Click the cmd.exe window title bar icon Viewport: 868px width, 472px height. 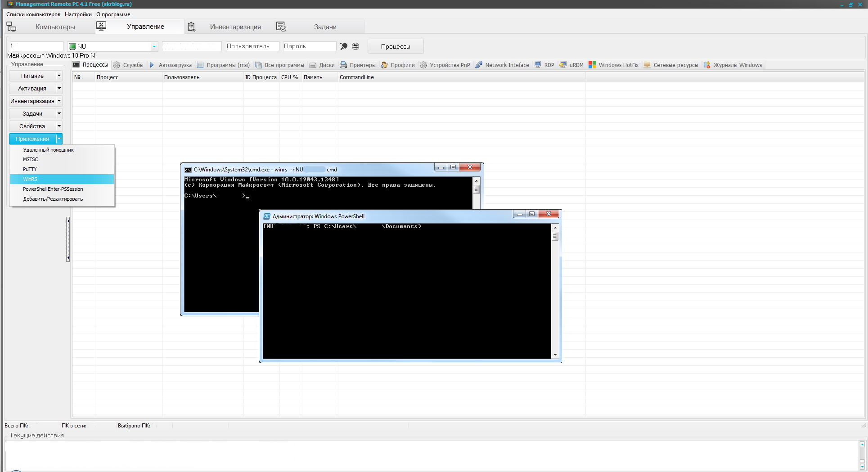click(188, 170)
